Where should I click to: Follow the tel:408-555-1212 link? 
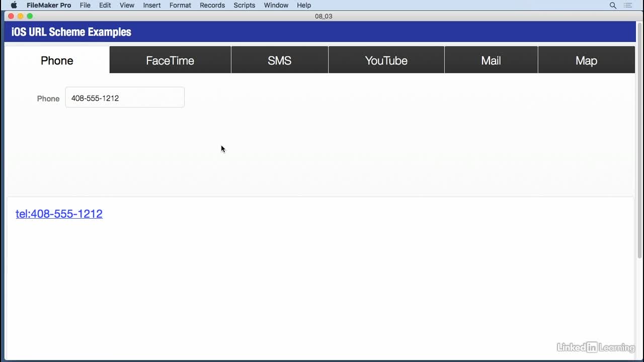click(59, 214)
